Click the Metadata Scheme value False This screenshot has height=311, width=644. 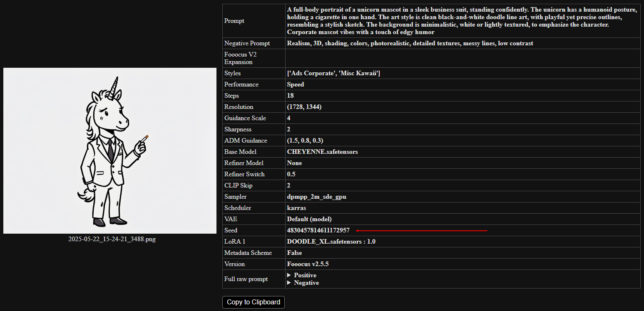pyautogui.click(x=294, y=253)
